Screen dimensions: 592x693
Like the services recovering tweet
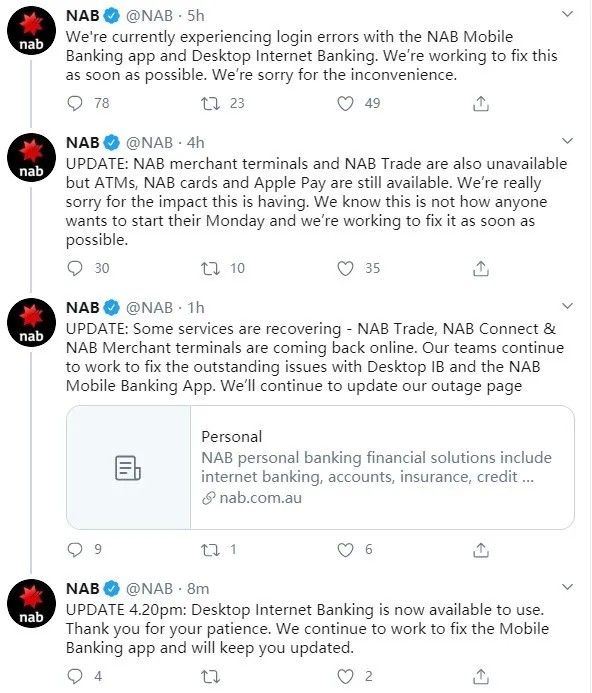[x=345, y=550]
